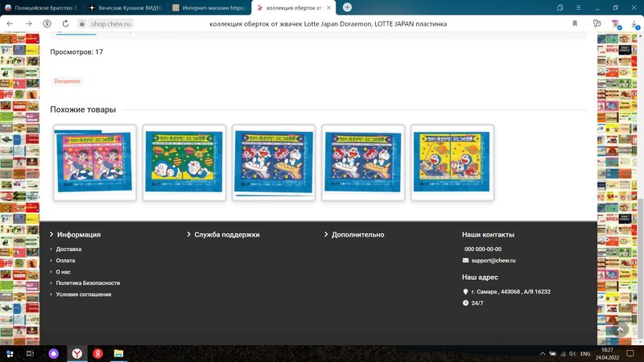Open the yellow planets wrapper thumbnail
The width and height of the screenshot is (644, 362).
(x=452, y=162)
